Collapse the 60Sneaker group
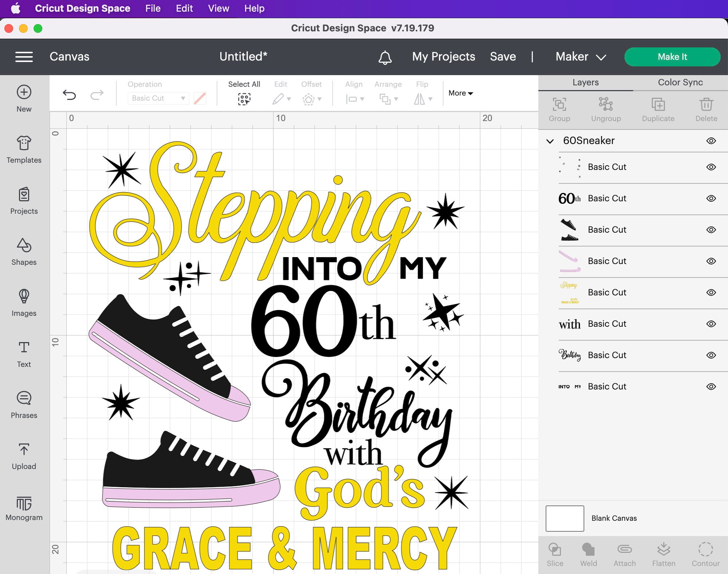This screenshot has width=728, height=574. click(x=550, y=141)
